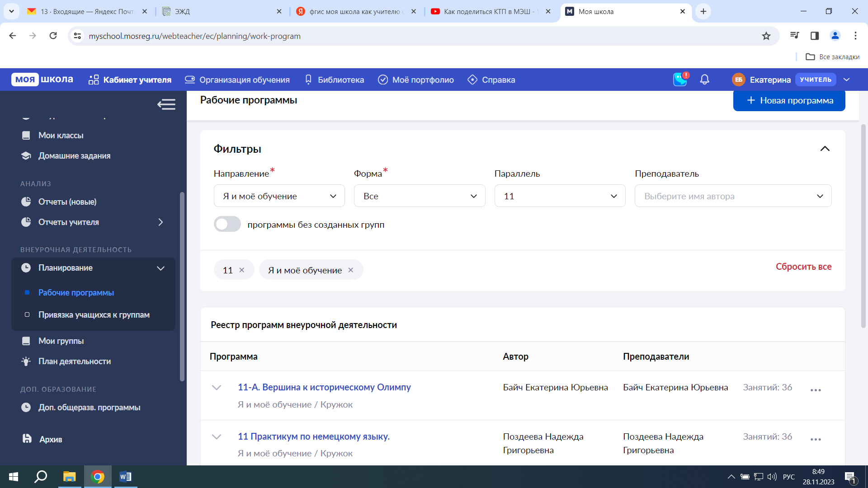This screenshot has width=868, height=488.
Task: Open 11-А. Вершина к историческому Олимпу program
Action: pos(324,387)
